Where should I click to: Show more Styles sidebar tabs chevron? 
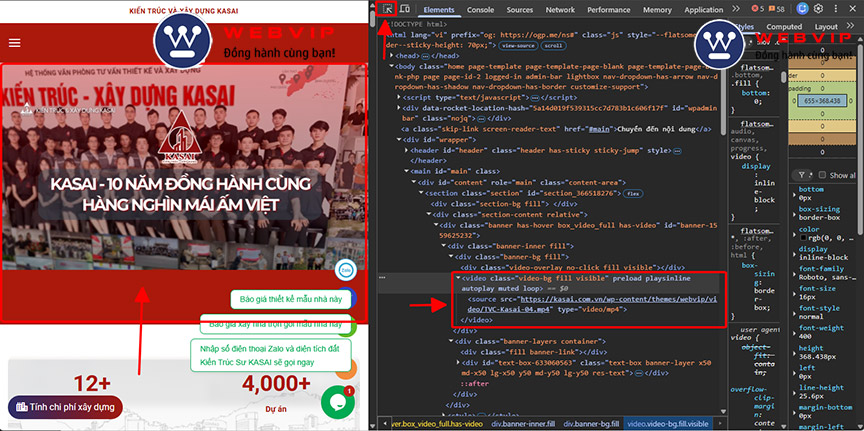850,26
